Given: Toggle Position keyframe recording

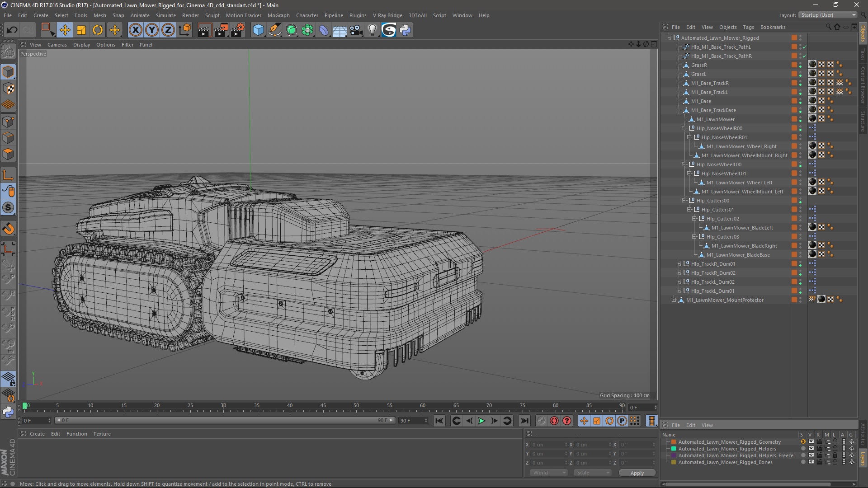Looking at the screenshot, I should pos(584,421).
